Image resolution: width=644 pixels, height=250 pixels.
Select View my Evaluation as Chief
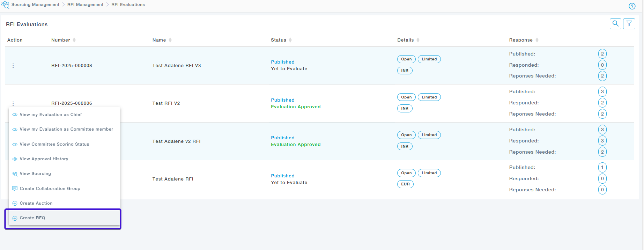pos(51,115)
